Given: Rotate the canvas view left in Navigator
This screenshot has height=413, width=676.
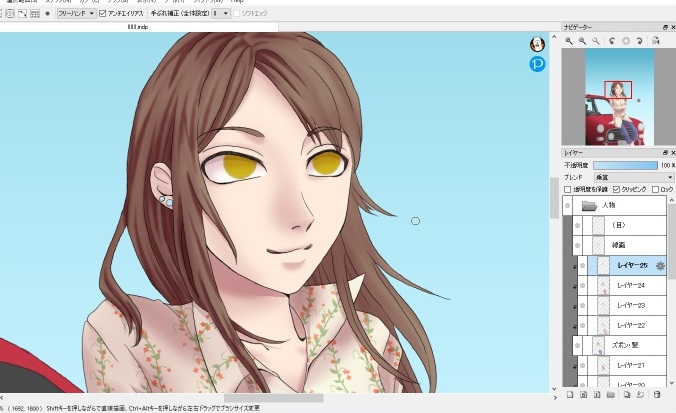Looking at the screenshot, I should [612, 41].
